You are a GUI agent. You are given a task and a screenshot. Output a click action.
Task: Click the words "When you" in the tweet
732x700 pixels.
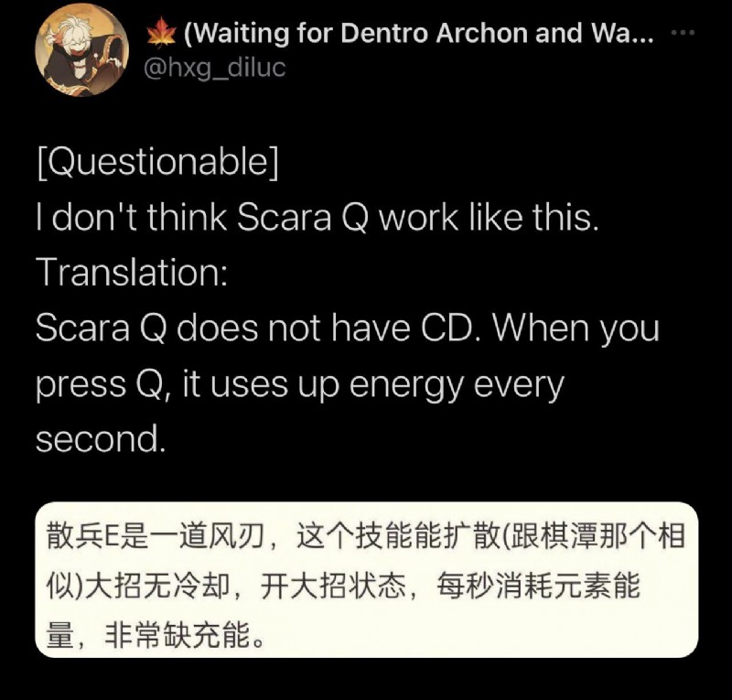pyautogui.click(x=576, y=328)
